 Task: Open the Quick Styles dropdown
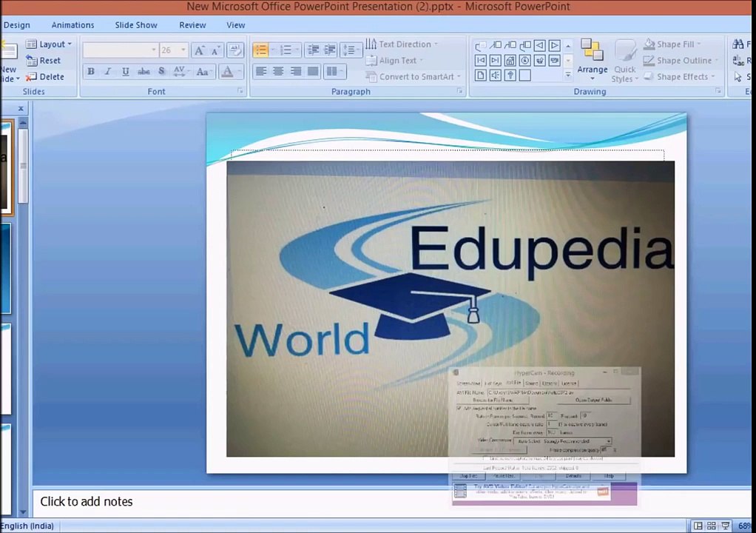coord(625,60)
